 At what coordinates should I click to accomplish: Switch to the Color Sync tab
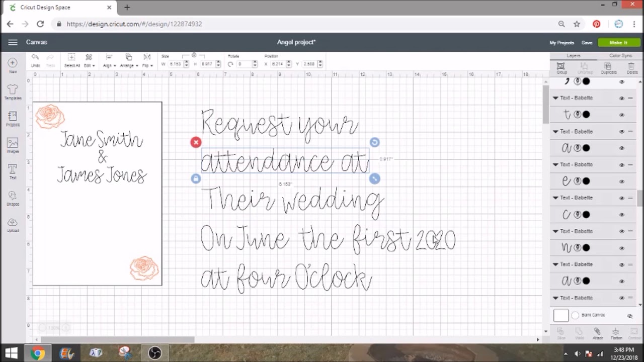(620, 56)
